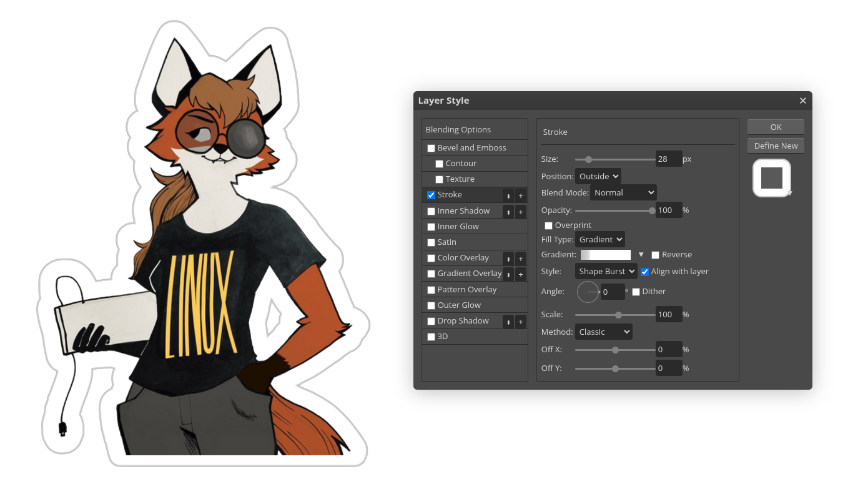Select the Outer Glow effect entry
The width and height of the screenshot is (868, 504).
[x=459, y=305]
